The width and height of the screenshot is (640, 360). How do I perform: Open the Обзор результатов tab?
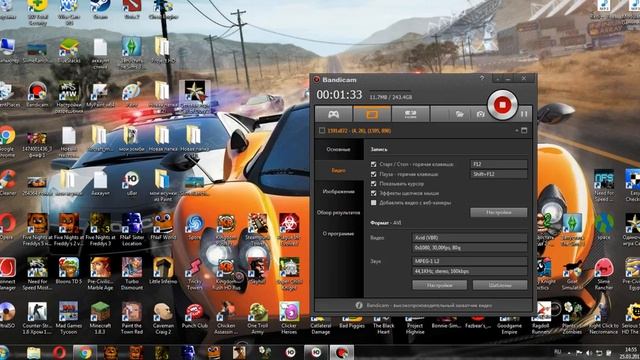tap(338, 213)
